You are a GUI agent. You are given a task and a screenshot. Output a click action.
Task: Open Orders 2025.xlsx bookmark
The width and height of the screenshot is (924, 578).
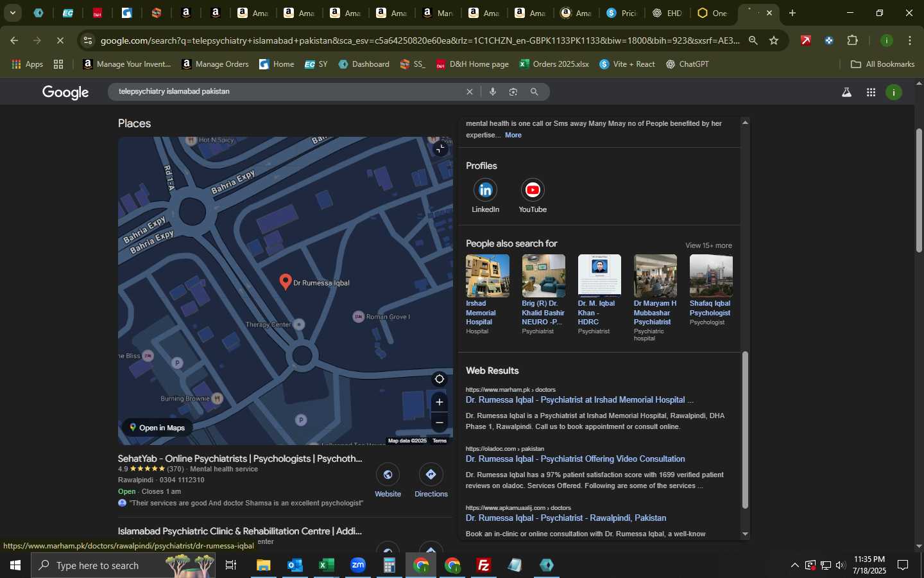point(554,64)
